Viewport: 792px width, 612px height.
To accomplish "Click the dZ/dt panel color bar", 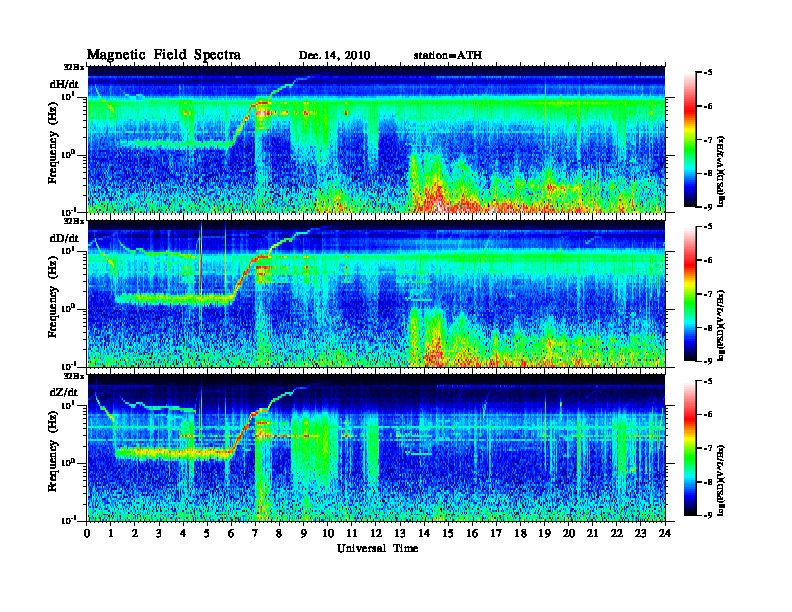I will pyautogui.click(x=689, y=448).
